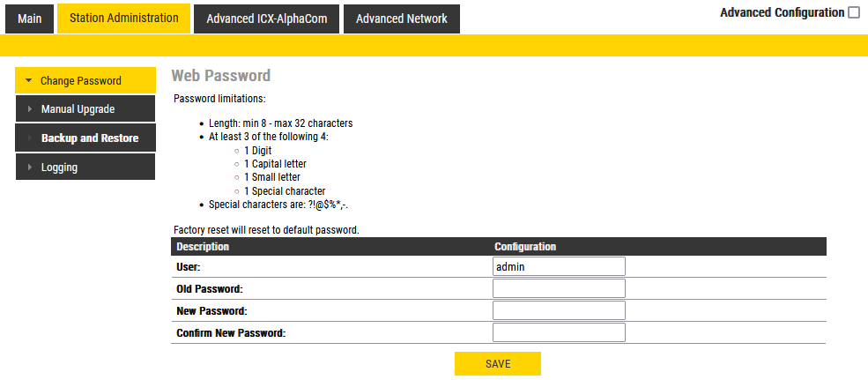Open the Advanced ICX-AlphaCom tab
Image resolution: width=868 pixels, height=380 pixels.
click(x=266, y=19)
